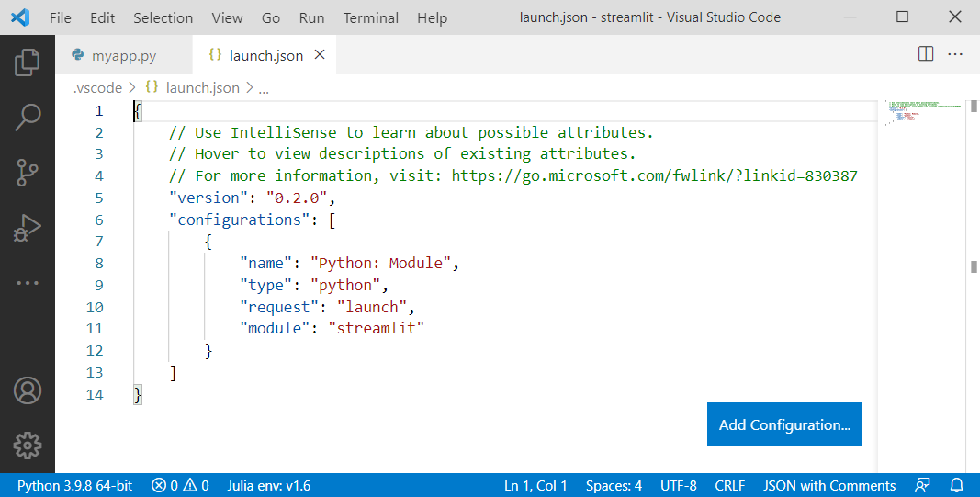Open the Source Control view icon
The height and width of the screenshot is (497, 980).
(x=28, y=172)
